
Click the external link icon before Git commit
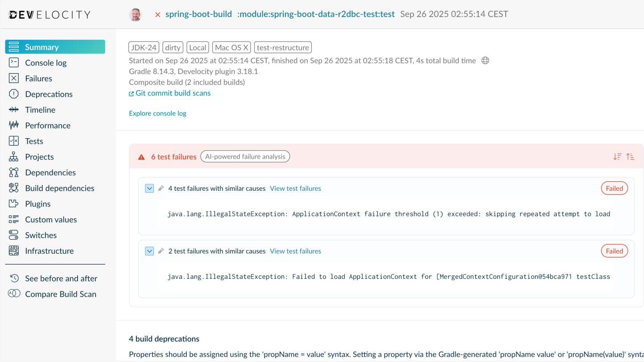pyautogui.click(x=131, y=93)
